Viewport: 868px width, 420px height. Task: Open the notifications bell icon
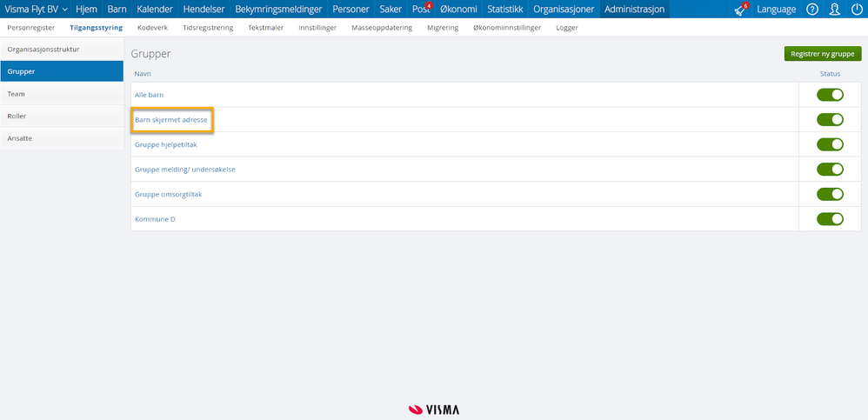coord(740,10)
